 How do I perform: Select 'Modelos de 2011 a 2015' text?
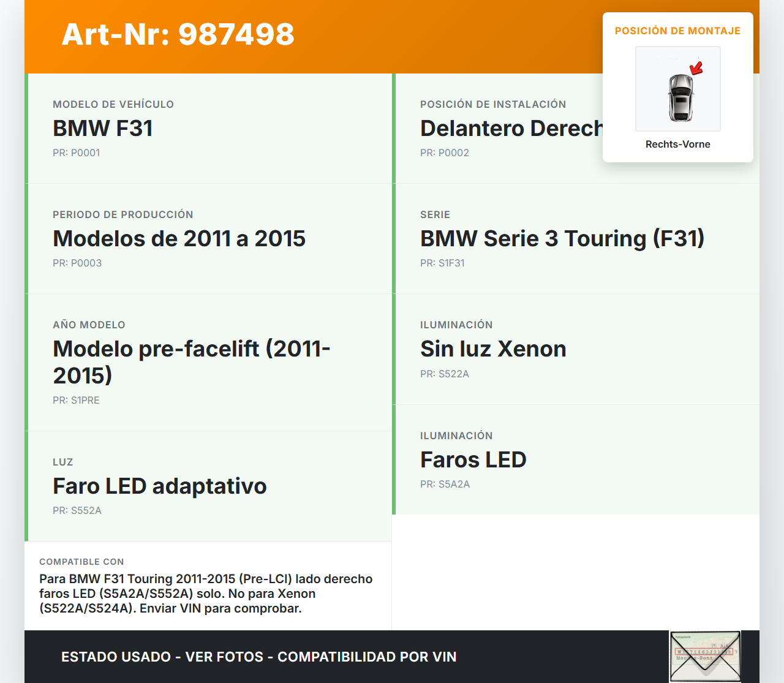[179, 238]
